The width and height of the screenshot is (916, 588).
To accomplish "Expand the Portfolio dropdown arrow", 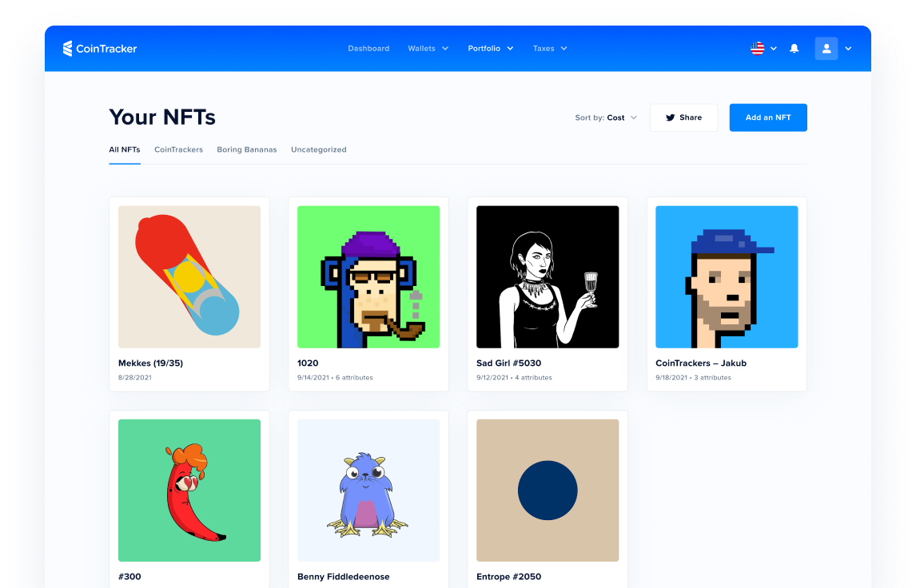I will [510, 49].
